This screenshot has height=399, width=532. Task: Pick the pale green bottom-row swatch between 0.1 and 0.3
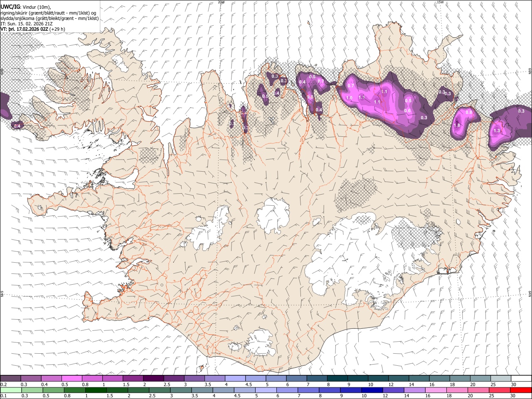point(10,390)
